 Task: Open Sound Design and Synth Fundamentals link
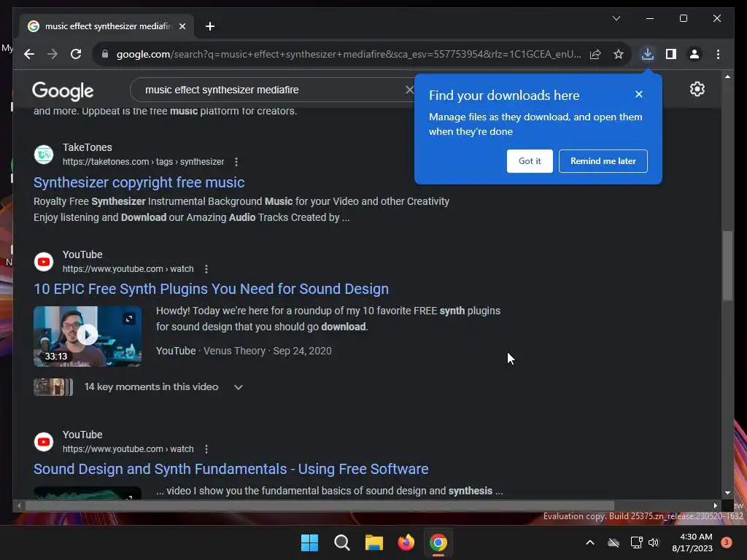point(231,469)
